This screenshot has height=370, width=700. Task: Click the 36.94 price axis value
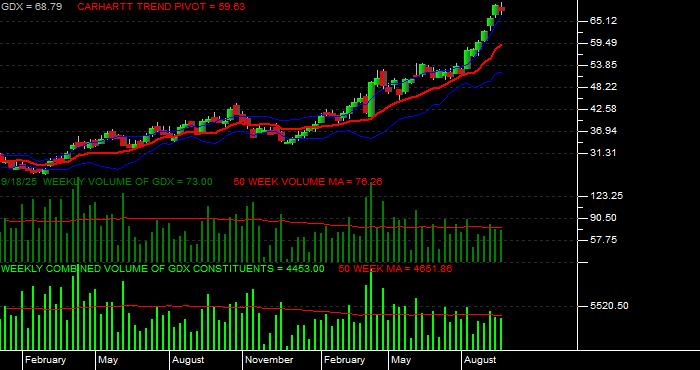[603, 131]
